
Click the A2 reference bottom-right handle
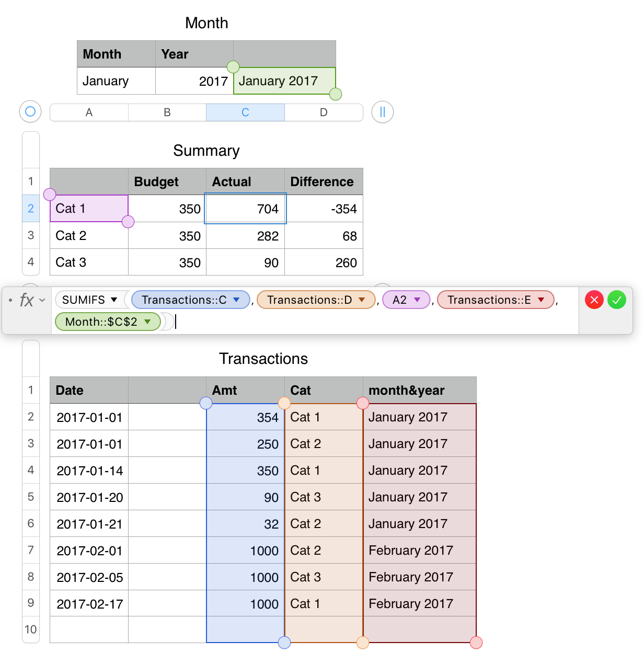[128, 222]
